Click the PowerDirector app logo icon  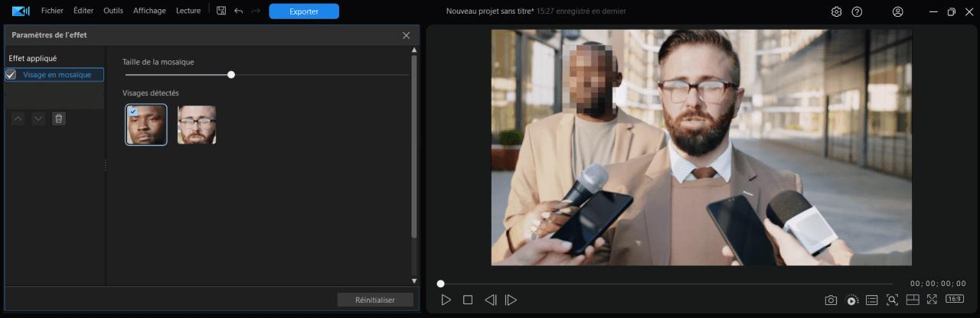pos(21,11)
